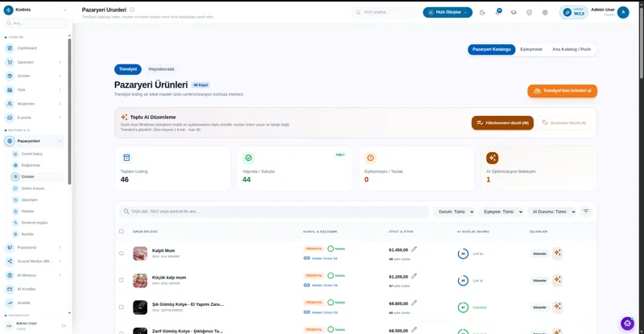Viewport: 644px width, 334px height.
Task: Click Trendyol'dan ürünleri al button
Action: [x=562, y=91]
